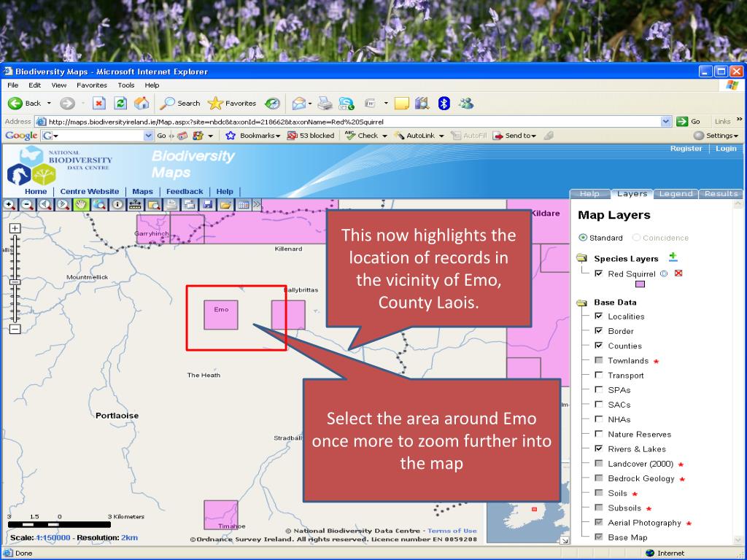Save the map with floppy icon
Image resolution: width=747 pixels, height=560 pixels.
pos(207,205)
